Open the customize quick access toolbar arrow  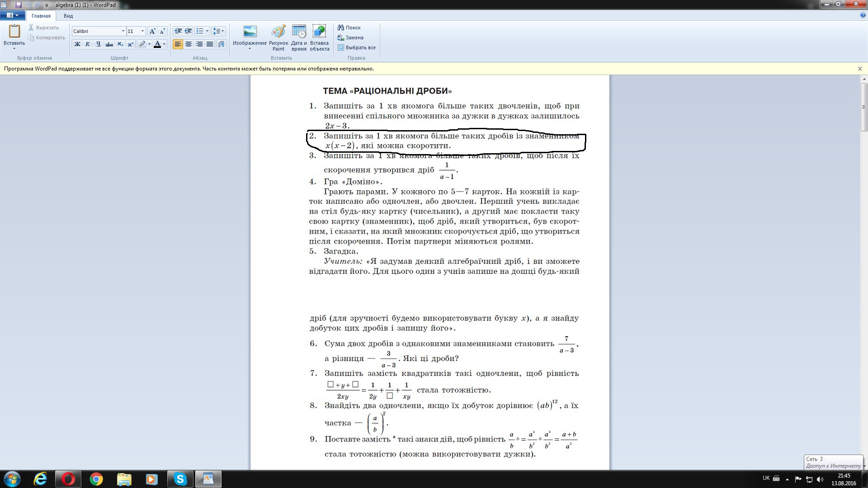tap(47, 5)
